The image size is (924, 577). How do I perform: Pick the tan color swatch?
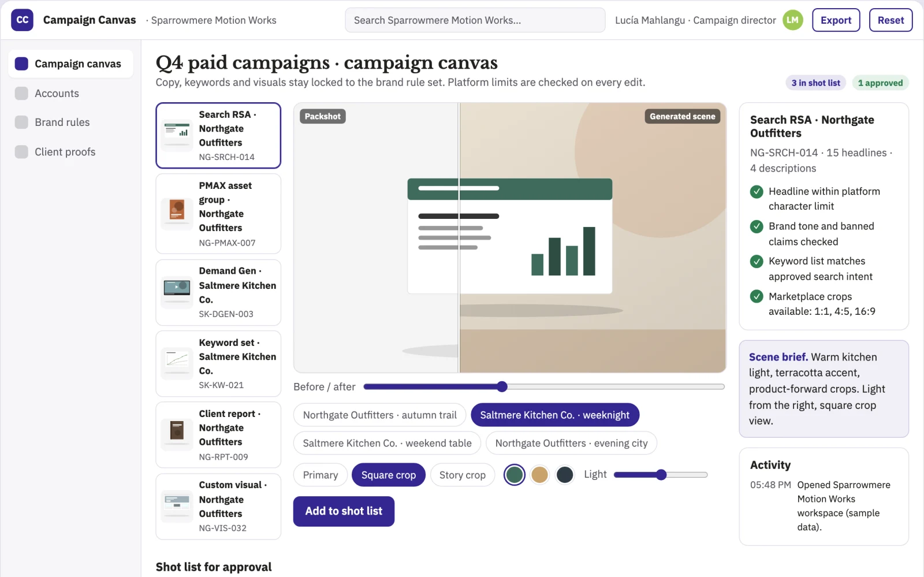(x=539, y=475)
